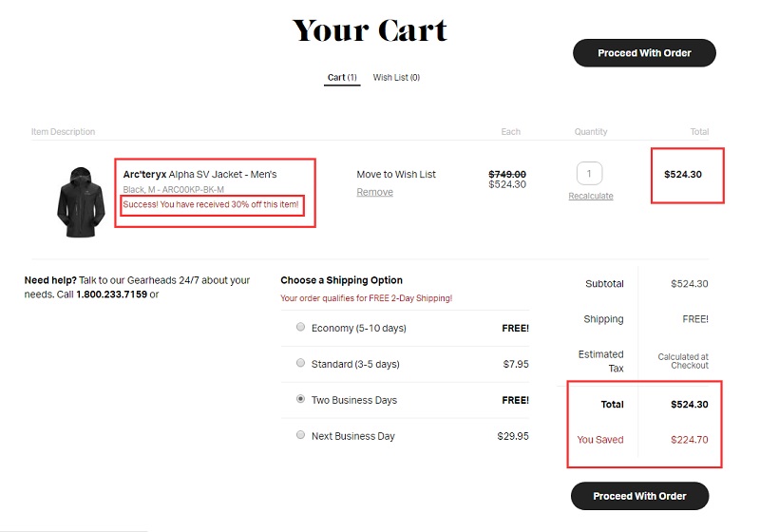Screen dimensions: 760x532
Task: Click Move to Wish List
Action: click(396, 174)
